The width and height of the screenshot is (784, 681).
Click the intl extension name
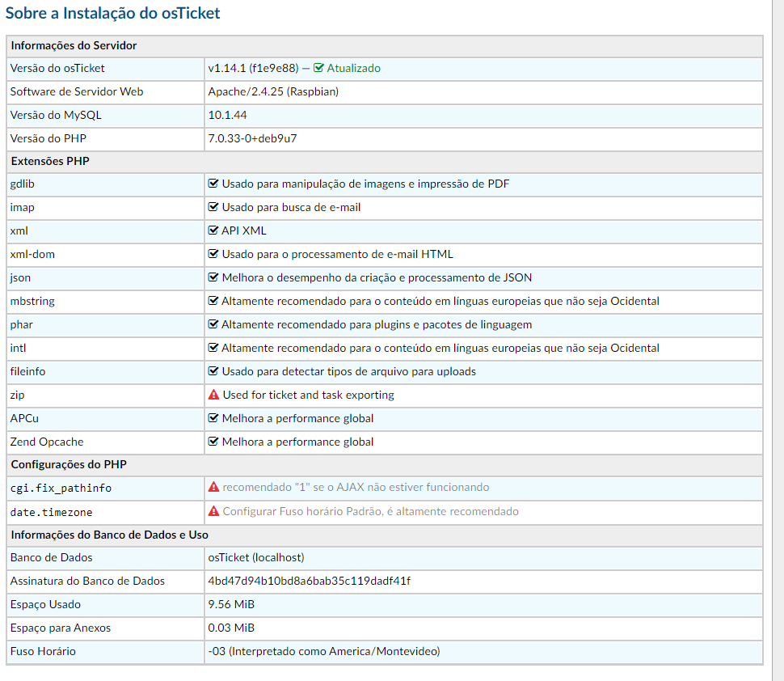pyautogui.click(x=18, y=348)
